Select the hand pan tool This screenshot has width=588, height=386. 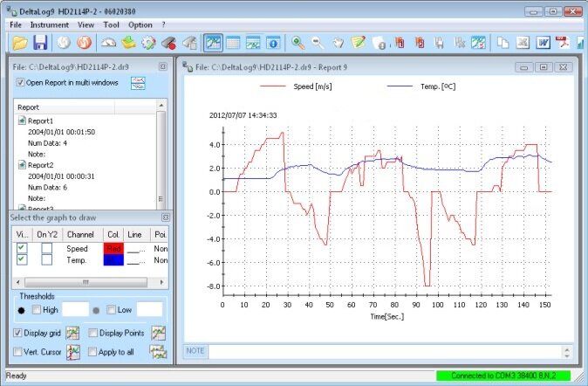point(338,43)
